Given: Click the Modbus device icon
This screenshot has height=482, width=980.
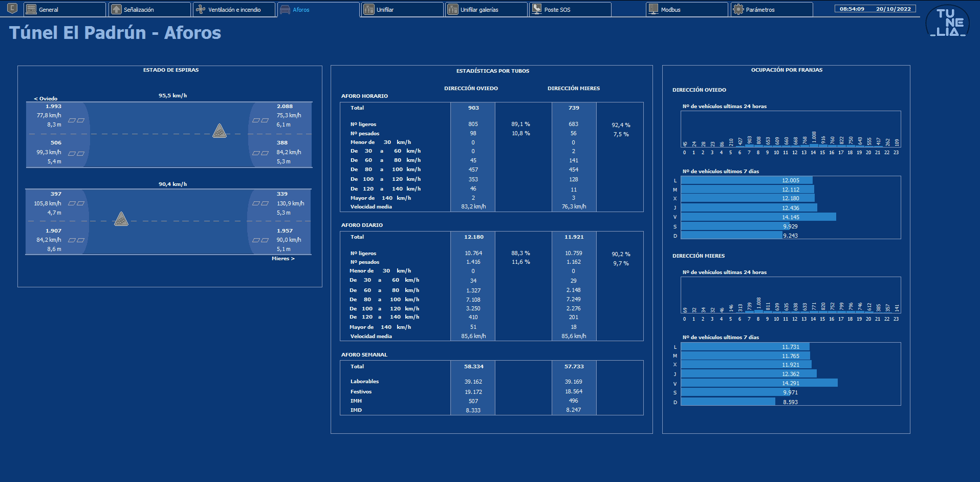Looking at the screenshot, I should (x=654, y=9).
